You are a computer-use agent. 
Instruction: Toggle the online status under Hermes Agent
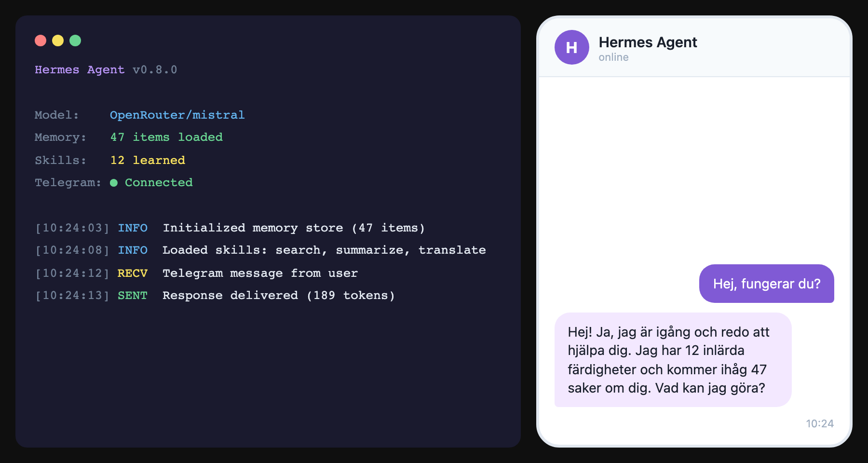tap(613, 57)
